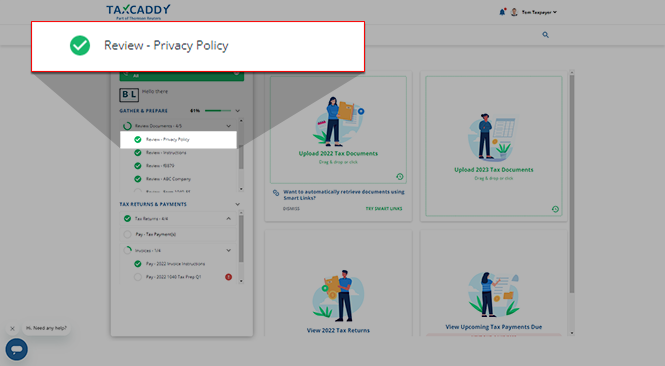
Task: Click the 'Hello there' greeting text
Action: [x=155, y=92]
